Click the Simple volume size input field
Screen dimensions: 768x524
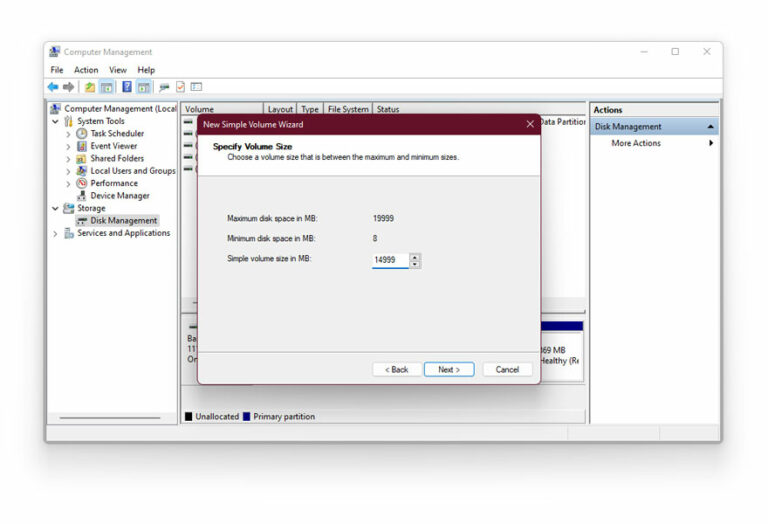click(x=390, y=260)
